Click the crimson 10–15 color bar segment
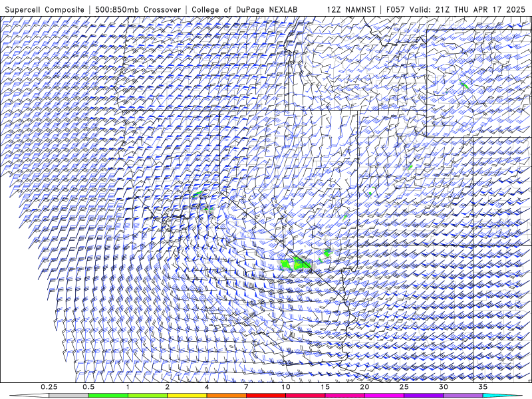The image size is (532, 399). click(305, 396)
